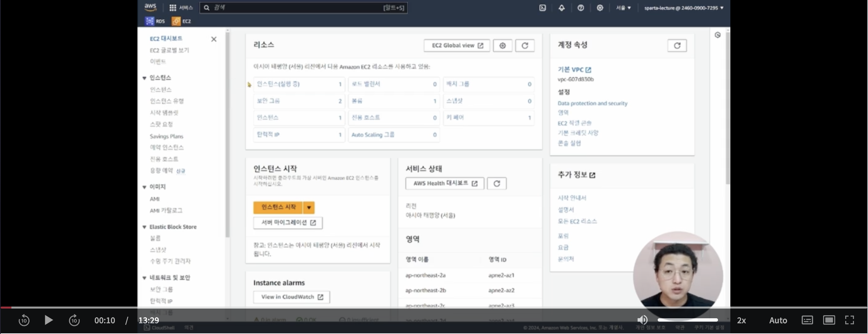Open 탄력적 IP in the sidebar
Viewport: 868px width, 334px height.
pyautogui.click(x=161, y=301)
